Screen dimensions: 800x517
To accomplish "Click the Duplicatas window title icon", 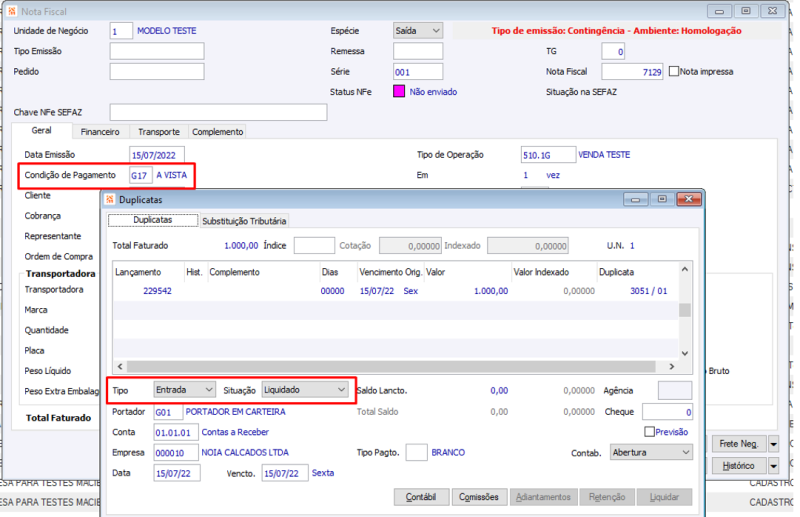I will tap(110, 200).
